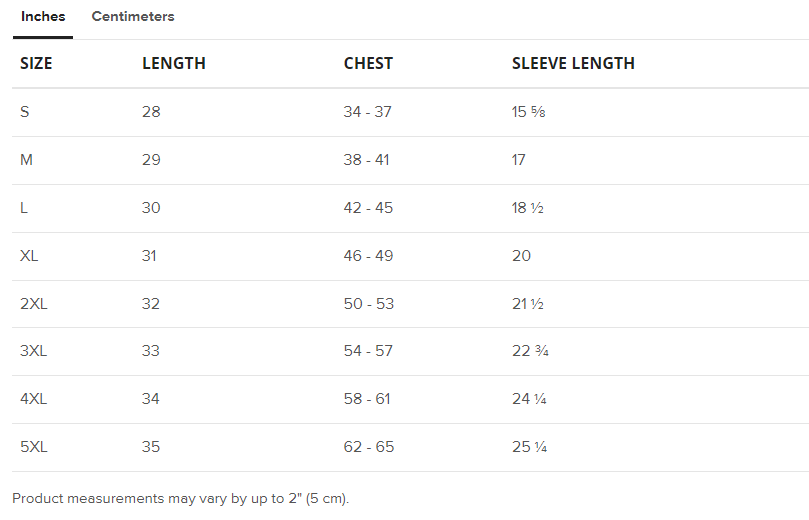The image size is (809, 520).
Task: Click the 15 ⅝ sleeve length value
Action: 528,112
